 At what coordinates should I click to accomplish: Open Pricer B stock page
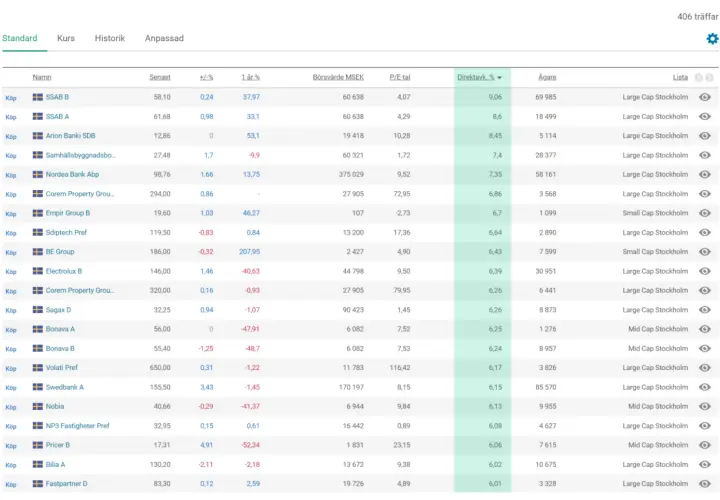pos(58,445)
